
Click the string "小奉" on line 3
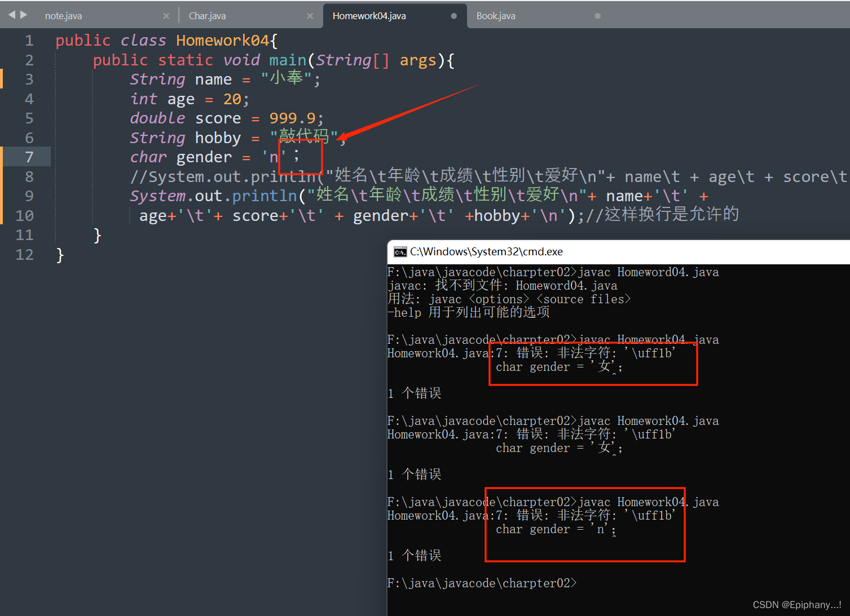pos(287,78)
